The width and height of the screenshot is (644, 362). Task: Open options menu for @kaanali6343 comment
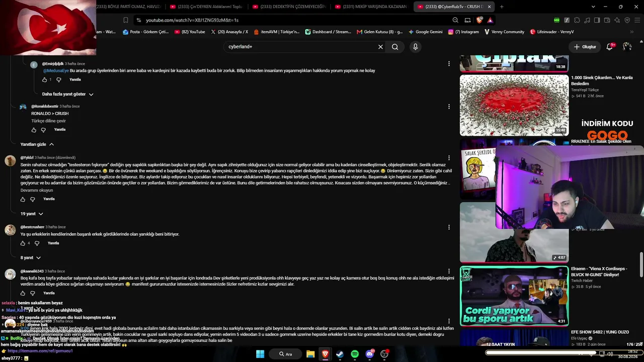coord(449,271)
